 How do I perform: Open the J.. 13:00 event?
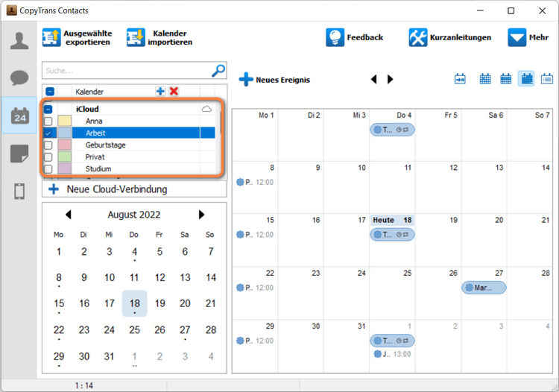392,354
